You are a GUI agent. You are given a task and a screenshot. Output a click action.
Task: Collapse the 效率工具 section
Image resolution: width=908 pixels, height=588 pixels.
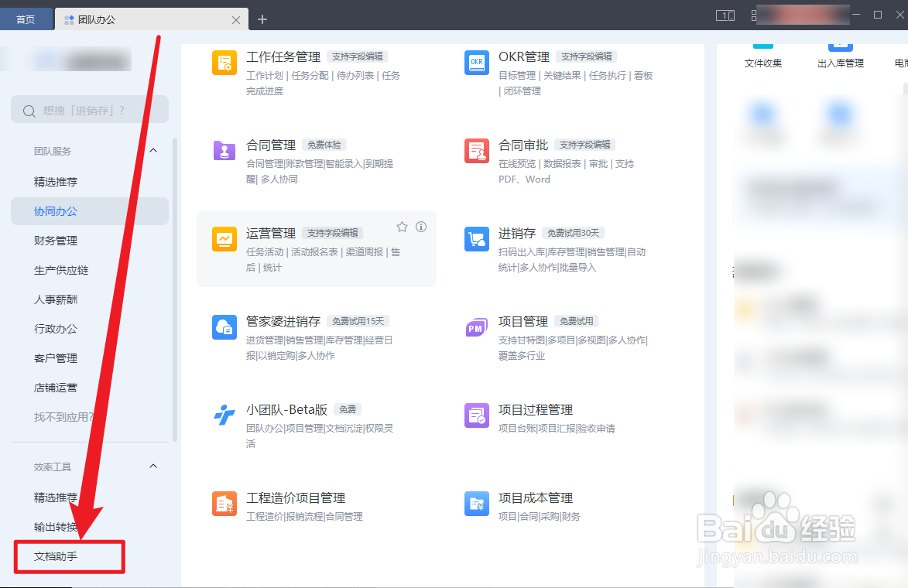point(152,466)
